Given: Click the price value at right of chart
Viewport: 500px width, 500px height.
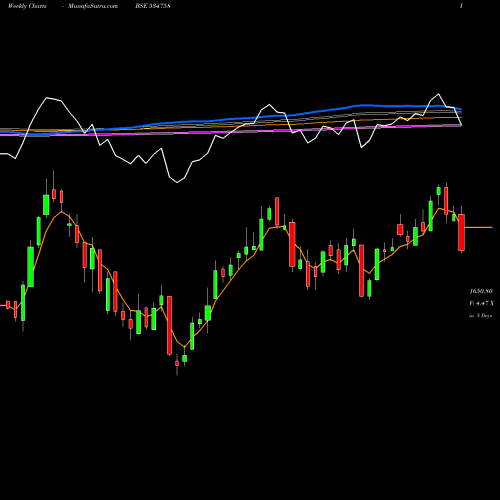Looking at the screenshot, I should (x=481, y=291).
